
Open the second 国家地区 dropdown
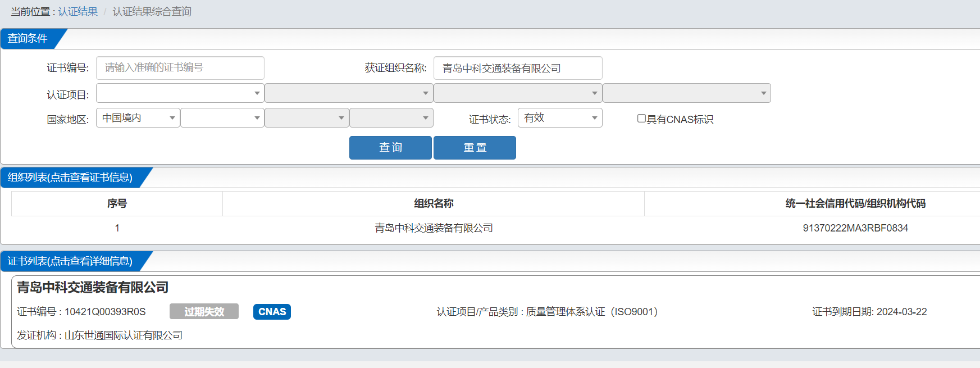[x=222, y=118]
